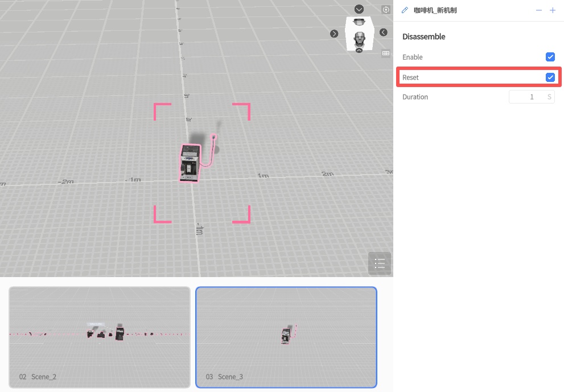Image resolution: width=564 pixels, height=392 pixels.
Task: Click the minus icon in panel header
Action: point(539,10)
